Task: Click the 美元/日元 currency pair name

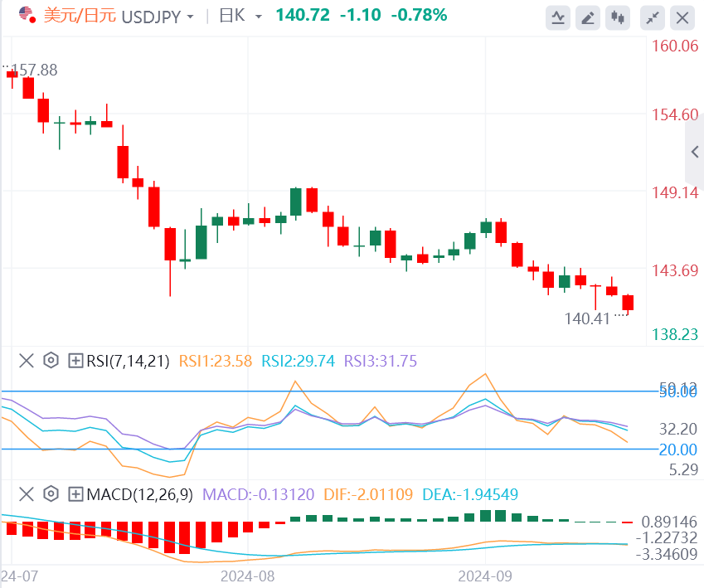Action: coord(80,16)
